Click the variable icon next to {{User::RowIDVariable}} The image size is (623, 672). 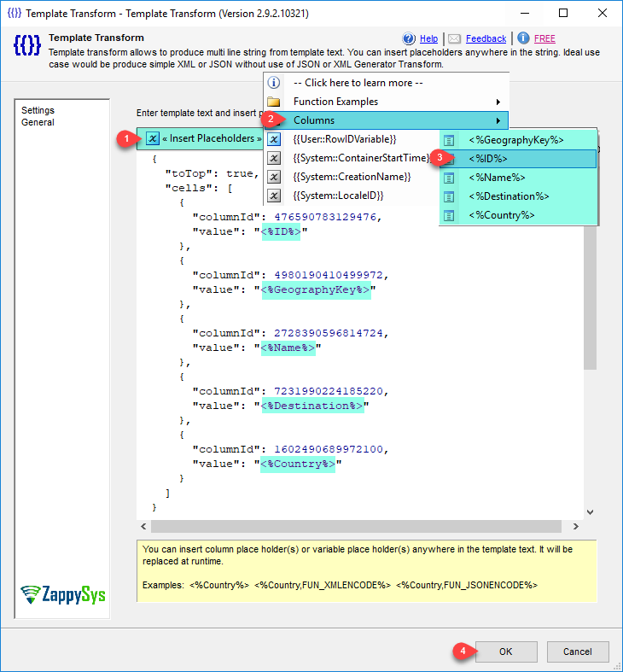(x=274, y=139)
